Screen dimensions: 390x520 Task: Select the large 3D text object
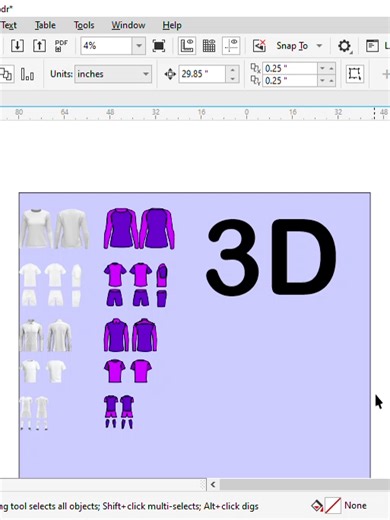271,257
